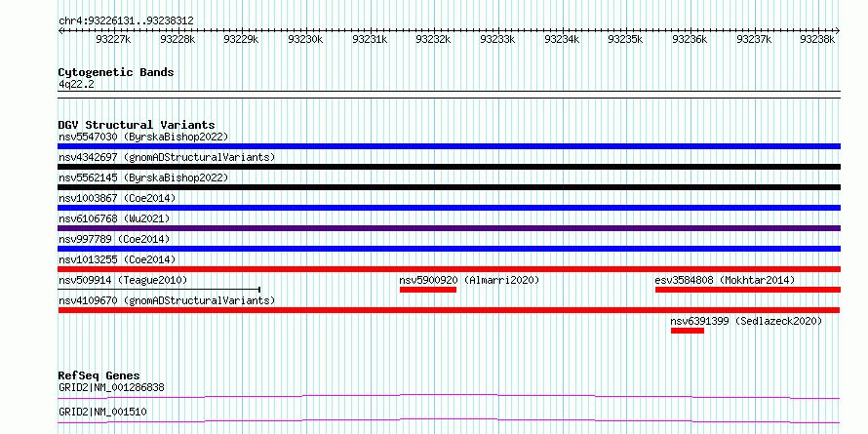868x434 pixels.
Task: Click the thin black line feature under nsv509914
Action: coord(159,289)
